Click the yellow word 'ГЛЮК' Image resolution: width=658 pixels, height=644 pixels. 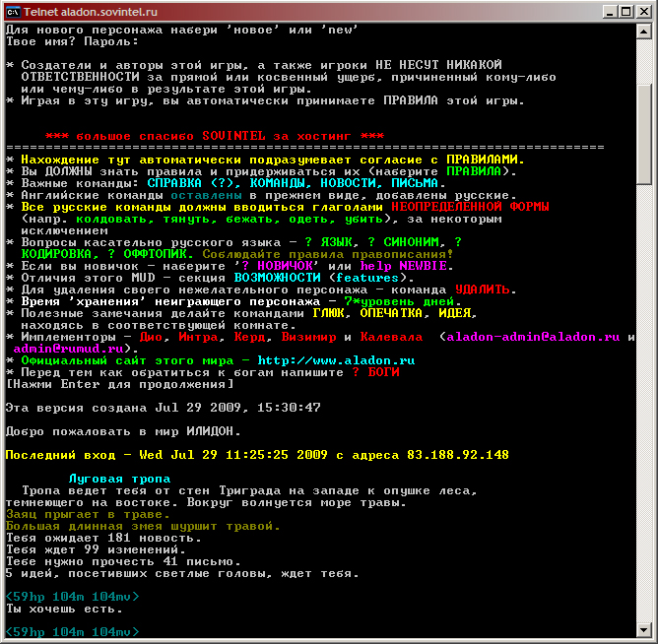329,313
